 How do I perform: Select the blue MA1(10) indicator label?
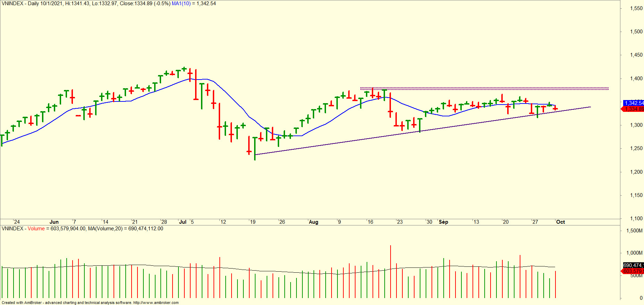point(181,3)
